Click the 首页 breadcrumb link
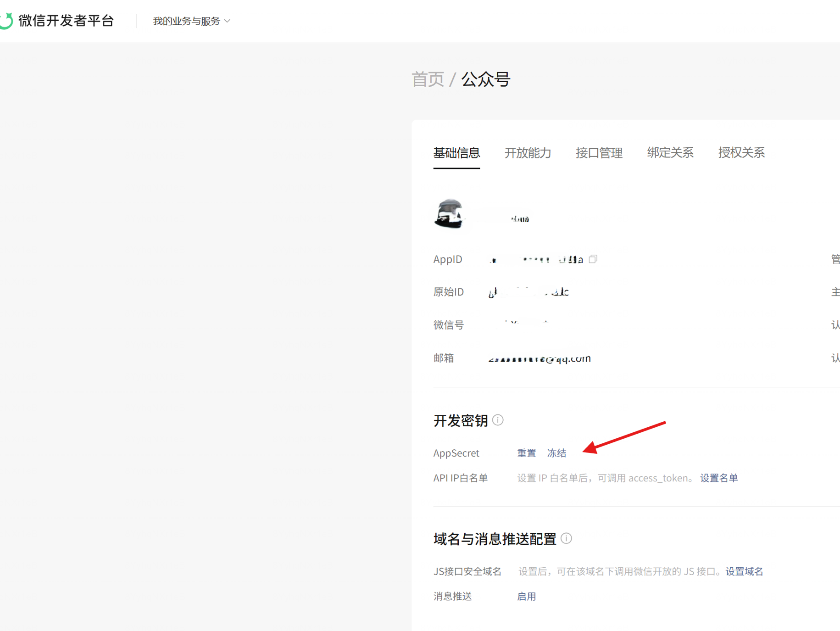The width and height of the screenshot is (840, 631). [x=428, y=79]
